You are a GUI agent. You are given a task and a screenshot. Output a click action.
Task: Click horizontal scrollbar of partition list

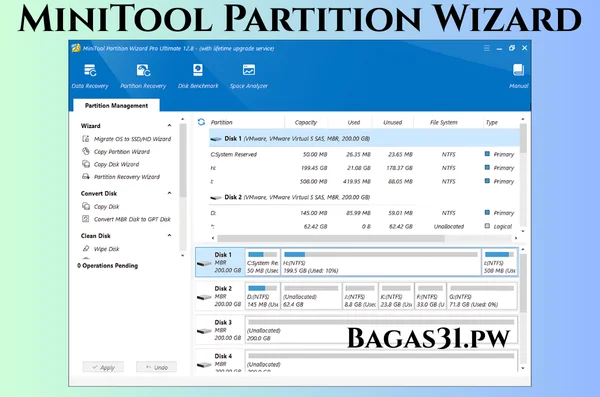click(x=331, y=238)
